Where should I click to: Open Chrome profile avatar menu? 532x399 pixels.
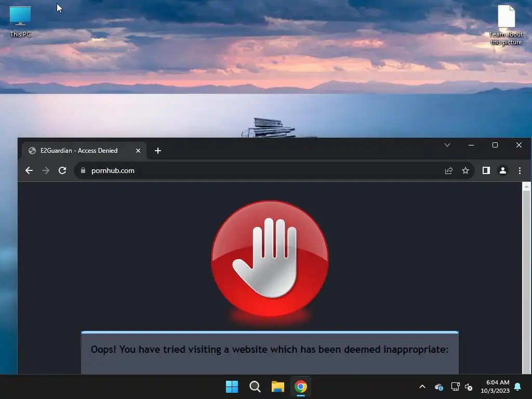[x=503, y=170]
